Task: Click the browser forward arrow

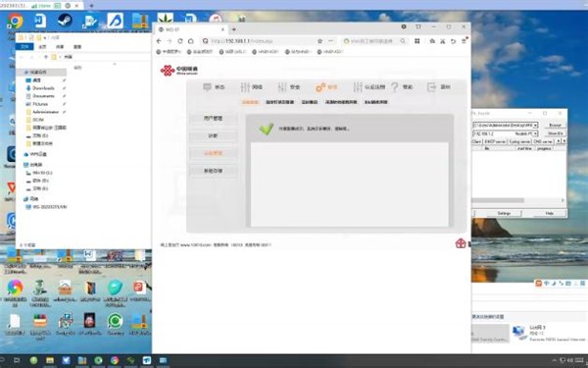Action: [170, 41]
